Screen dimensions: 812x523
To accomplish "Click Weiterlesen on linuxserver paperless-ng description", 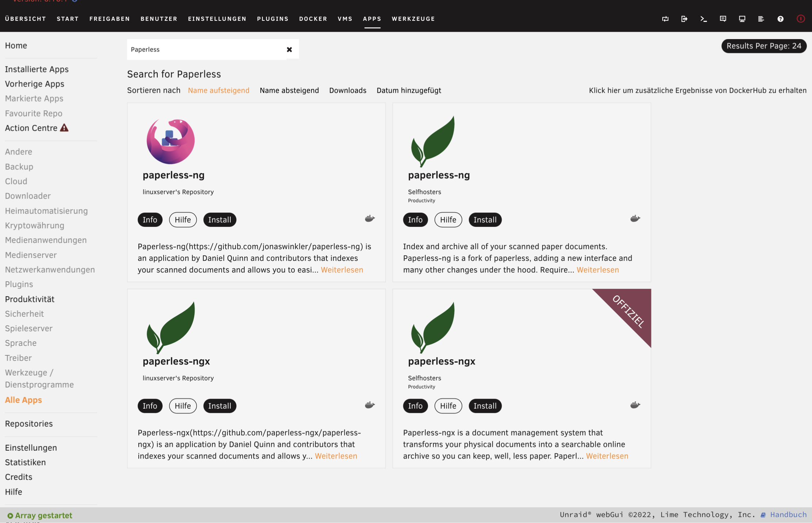I will 342,270.
